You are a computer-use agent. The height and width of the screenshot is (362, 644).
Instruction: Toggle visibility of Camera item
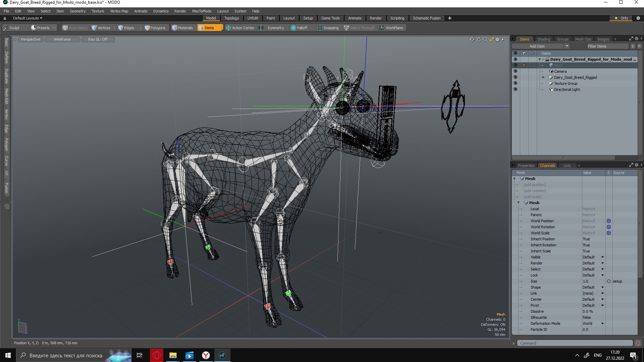(515, 71)
